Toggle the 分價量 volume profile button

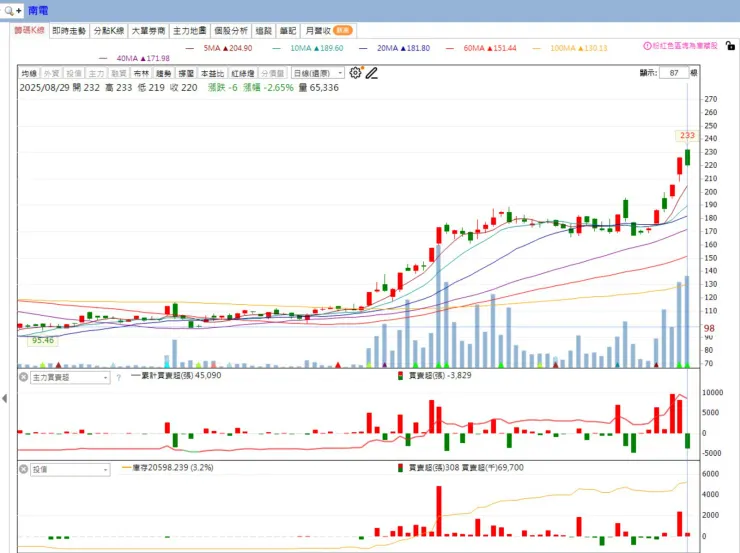pyautogui.click(x=273, y=73)
